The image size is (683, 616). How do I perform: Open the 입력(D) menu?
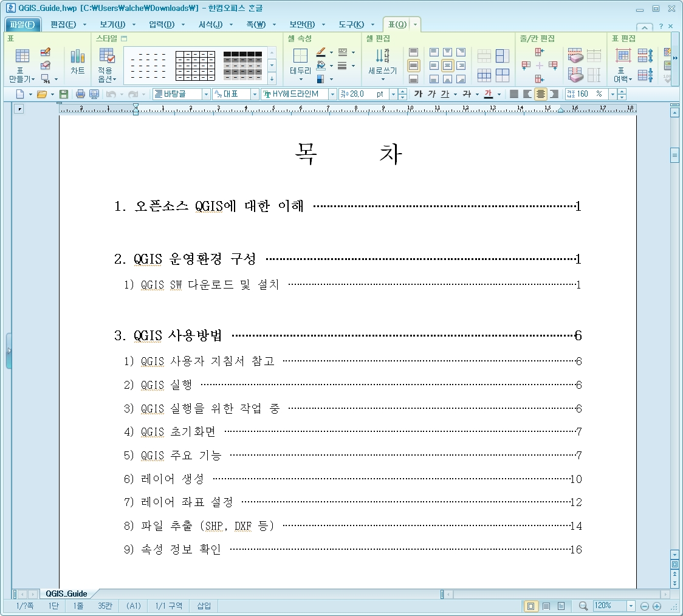(162, 24)
